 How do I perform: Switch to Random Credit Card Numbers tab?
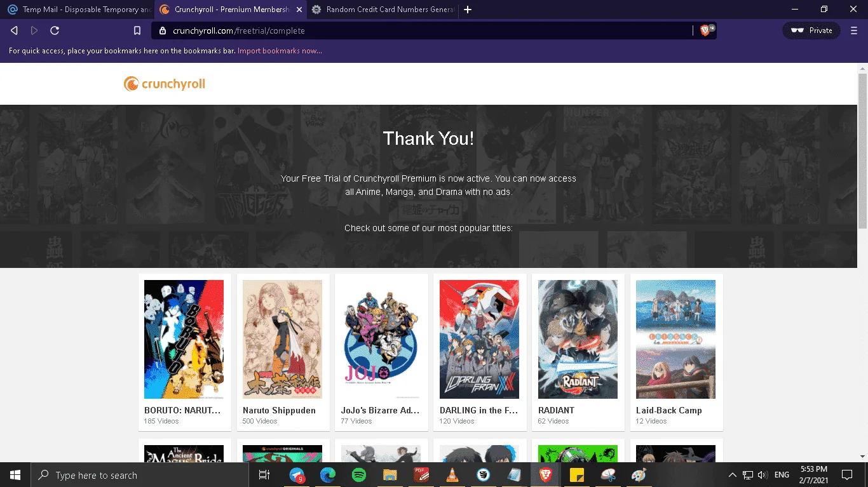(x=383, y=10)
